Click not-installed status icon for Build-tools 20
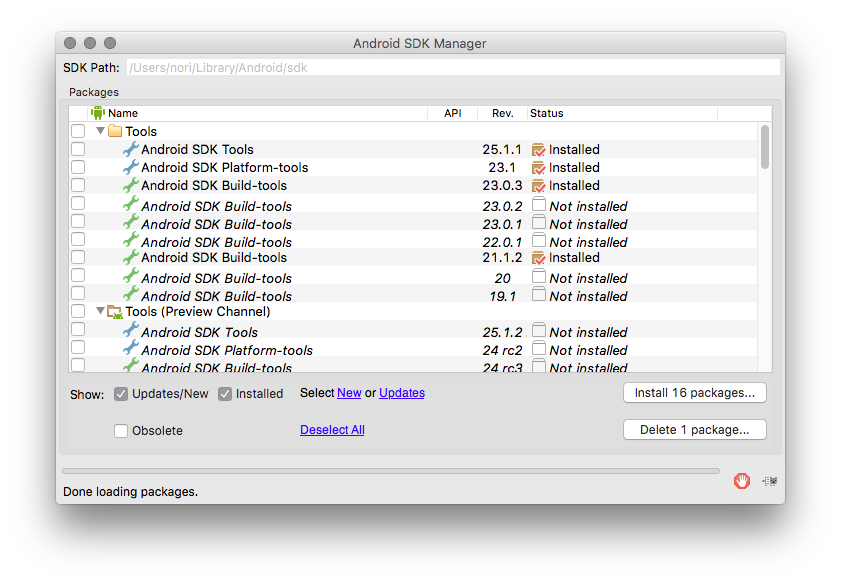The height and width of the screenshot is (584, 841). click(x=539, y=276)
